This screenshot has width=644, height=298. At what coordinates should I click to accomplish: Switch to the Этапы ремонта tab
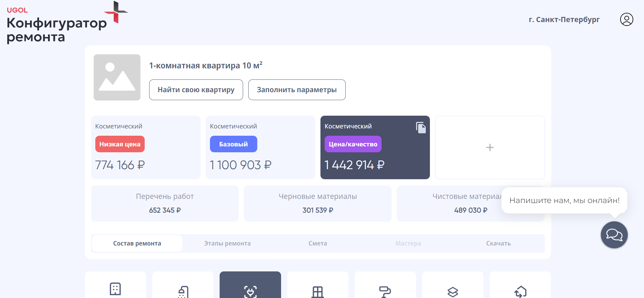click(x=227, y=243)
